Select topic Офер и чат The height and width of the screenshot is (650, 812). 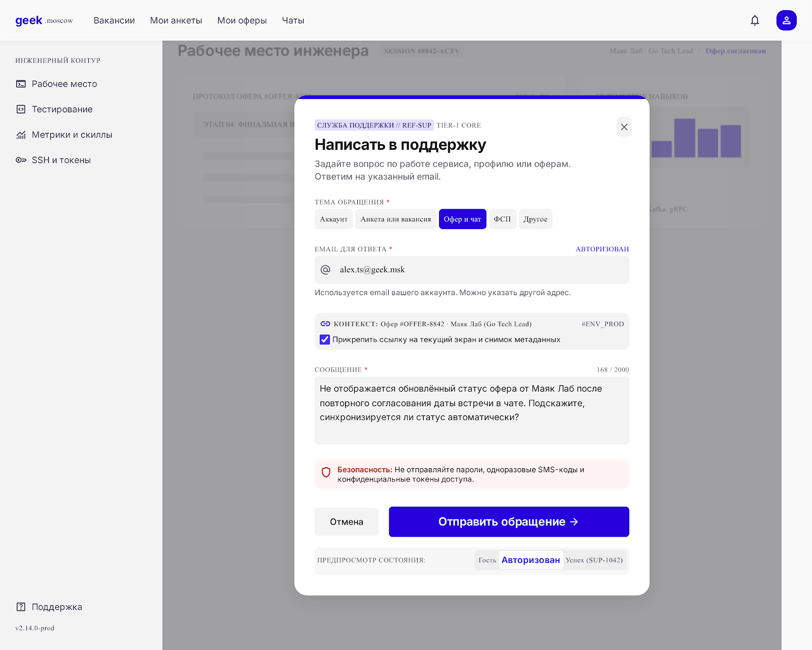pyautogui.click(x=462, y=219)
